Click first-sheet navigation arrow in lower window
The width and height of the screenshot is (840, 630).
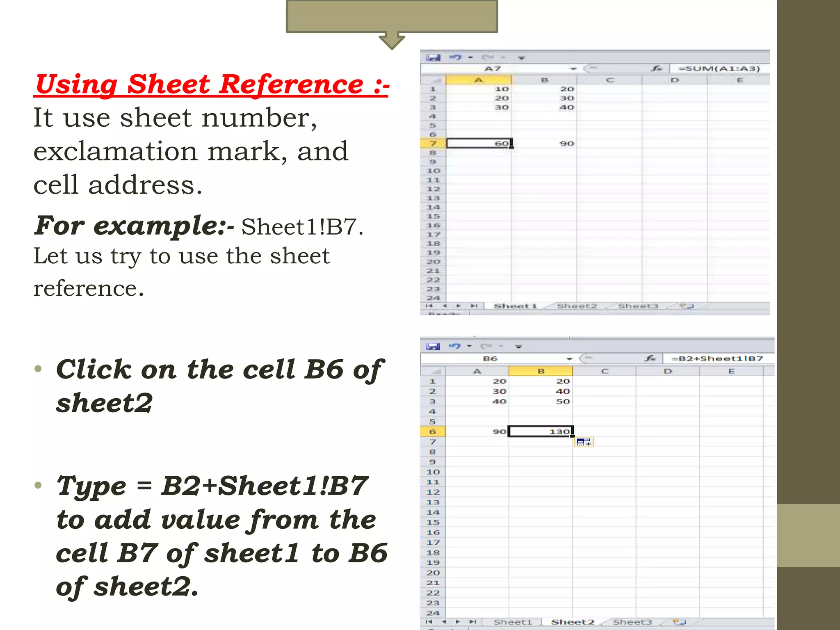pyautogui.click(x=429, y=622)
